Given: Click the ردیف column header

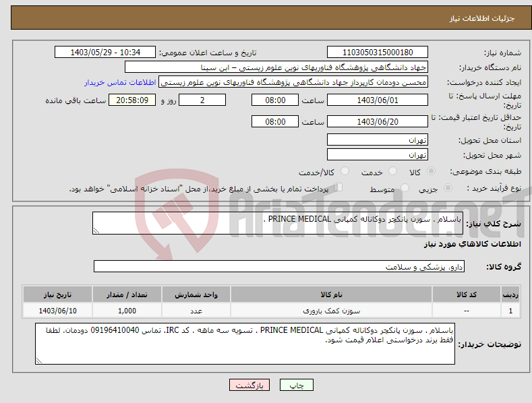Looking at the screenshot, I should (510, 294).
